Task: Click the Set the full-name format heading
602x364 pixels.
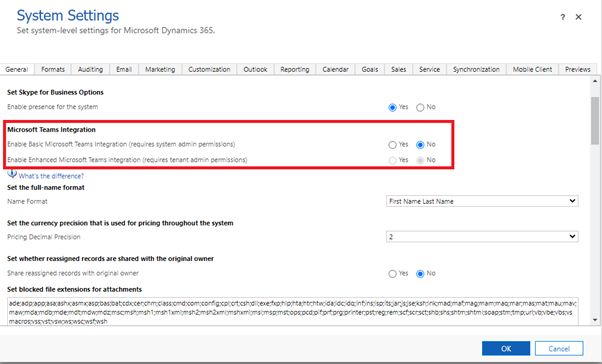Action: point(46,188)
